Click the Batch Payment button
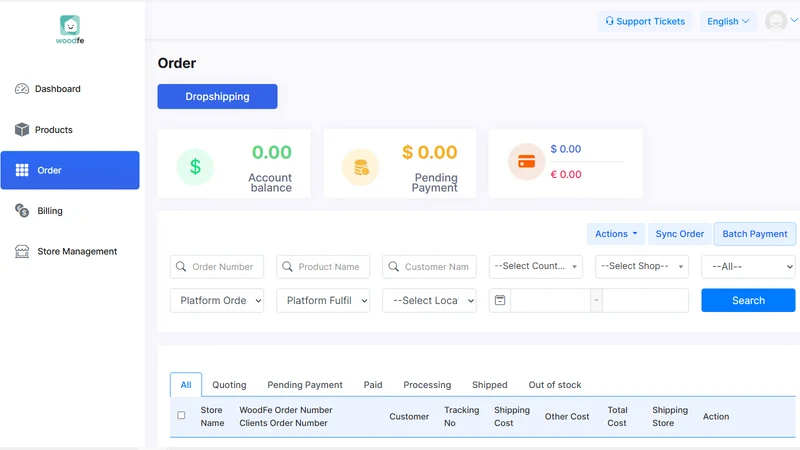800x450 pixels. click(x=755, y=234)
